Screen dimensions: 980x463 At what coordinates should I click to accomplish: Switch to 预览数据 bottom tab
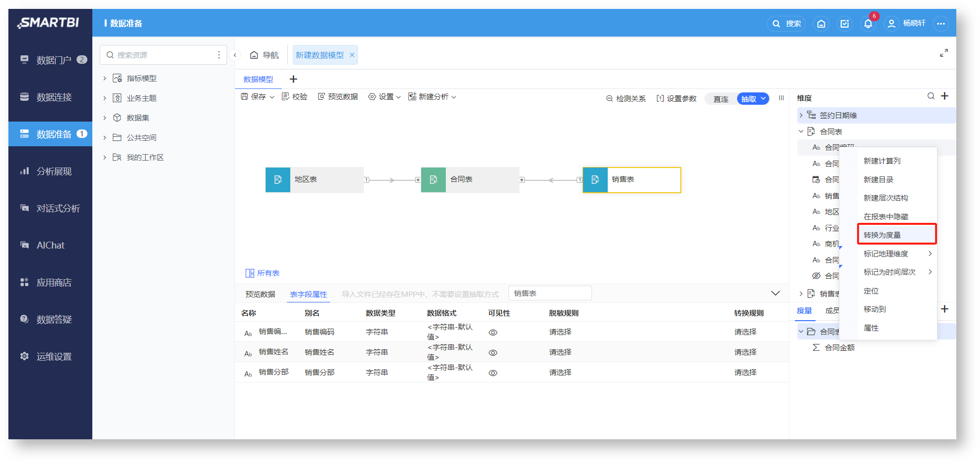click(x=260, y=295)
